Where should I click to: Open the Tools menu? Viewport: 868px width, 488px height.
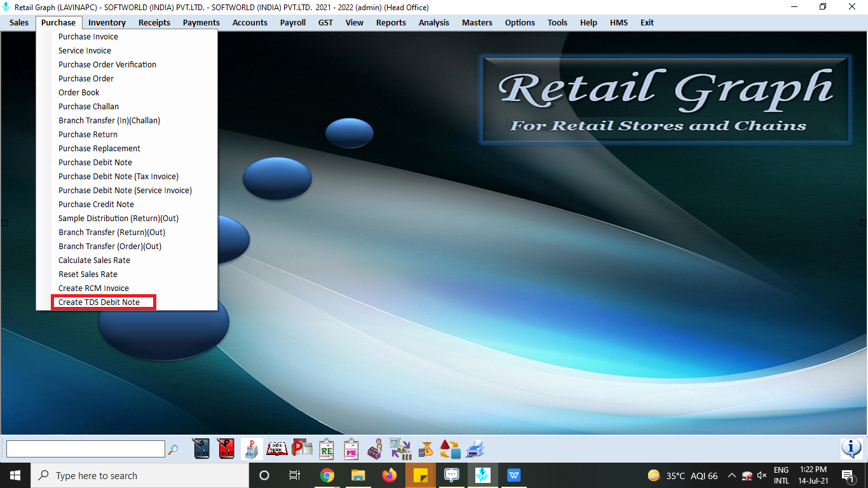[x=557, y=22]
